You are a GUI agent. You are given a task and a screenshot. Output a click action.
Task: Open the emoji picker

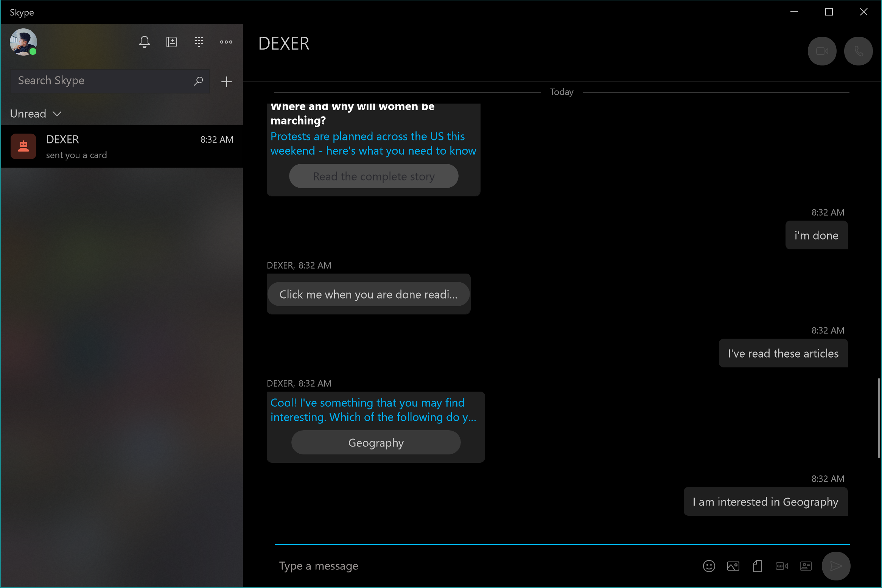709,566
